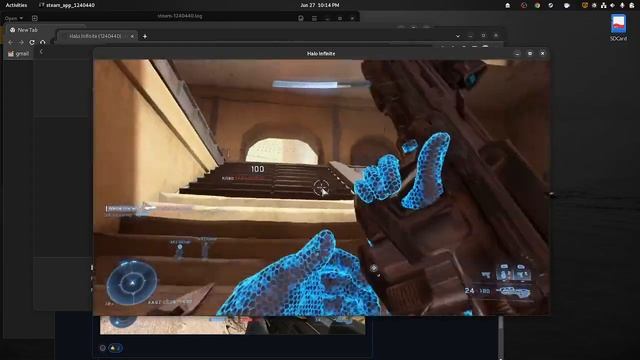
Task: Open the gmail bookmark
Action: pos(18,53)
